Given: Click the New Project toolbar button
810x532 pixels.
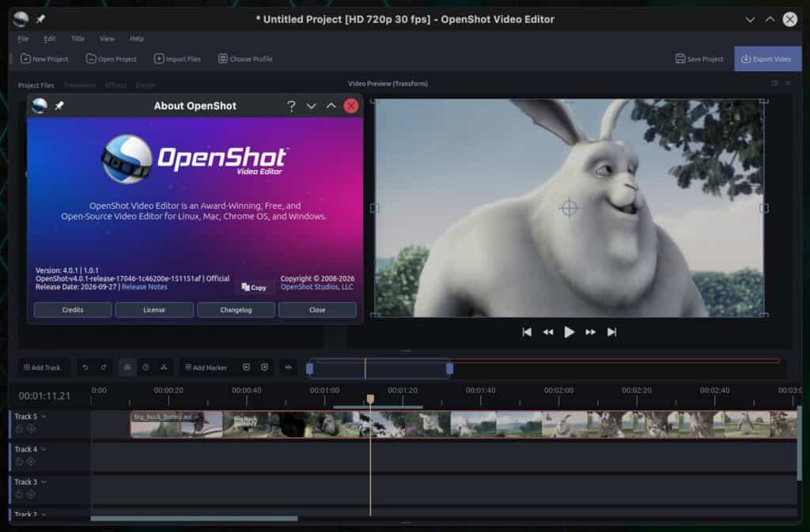Looking at the screenshot, I should click(x=44, y=58).
